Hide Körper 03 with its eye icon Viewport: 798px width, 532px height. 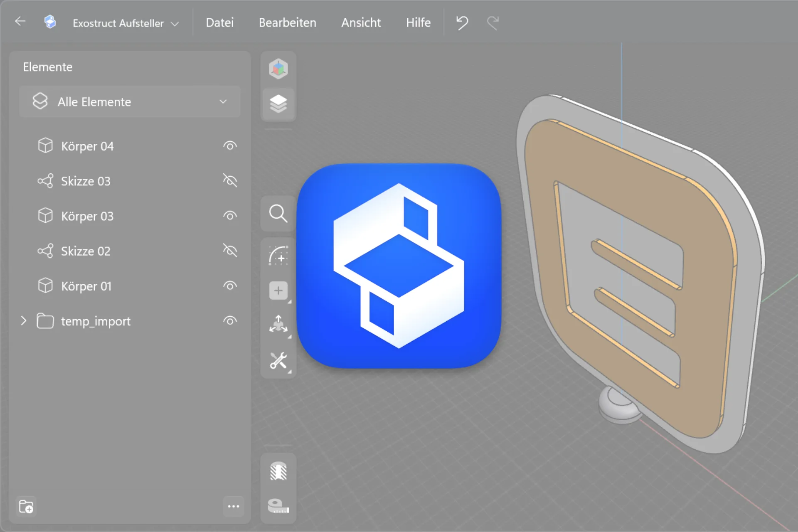pos(230,216)
